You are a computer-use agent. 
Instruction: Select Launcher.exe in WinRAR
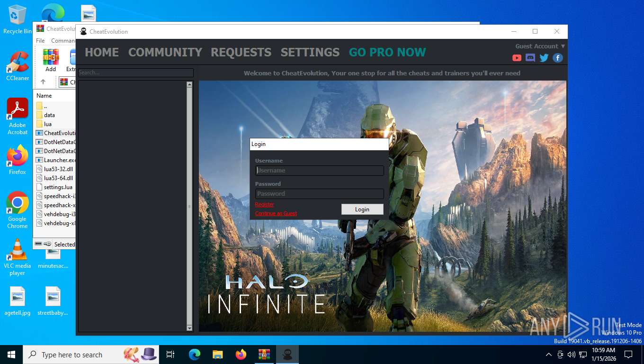[56, 160]
